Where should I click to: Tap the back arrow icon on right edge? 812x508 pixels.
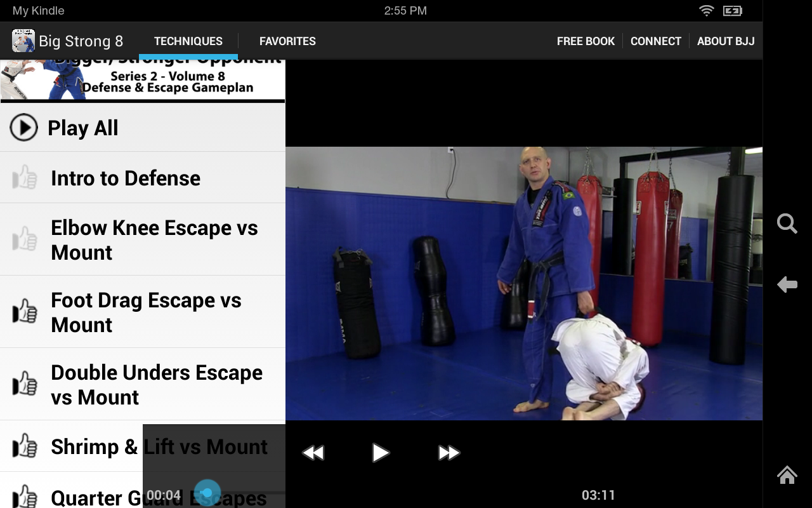pos(787,285)
